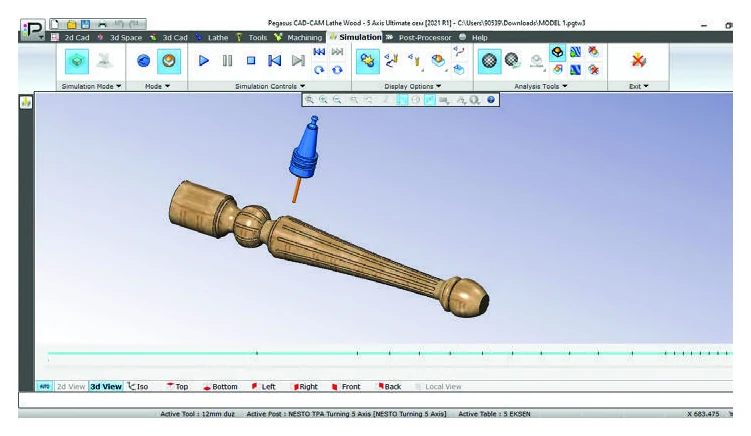Toggle highlighted orange sphere analysis icon
This screenshot has height=436, width=751.
pyautogui.click(x=557, y=52)
